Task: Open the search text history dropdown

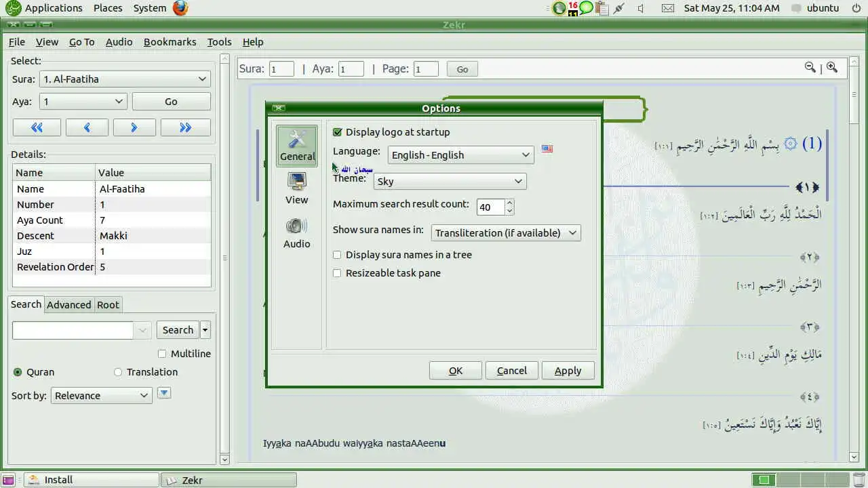Action: point(143,330)
